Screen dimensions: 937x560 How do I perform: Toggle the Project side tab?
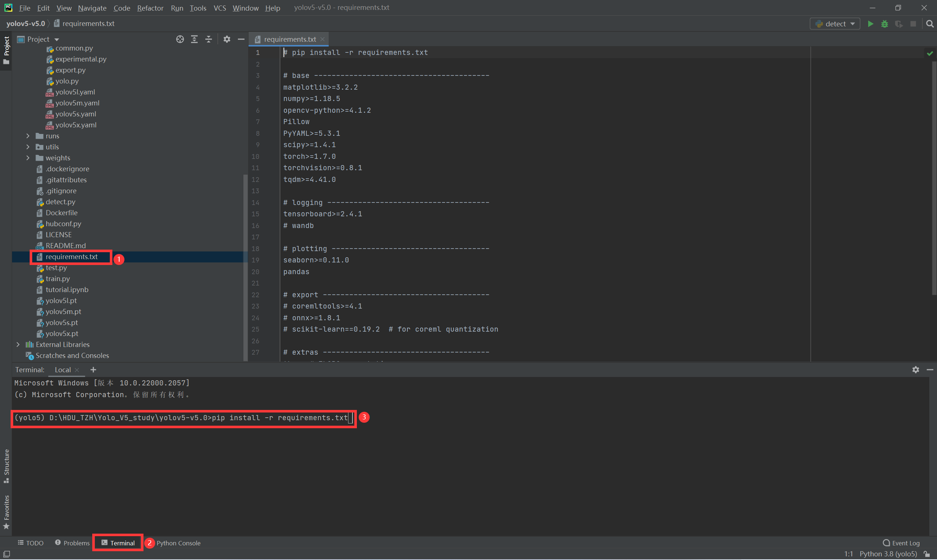point(7,50)
